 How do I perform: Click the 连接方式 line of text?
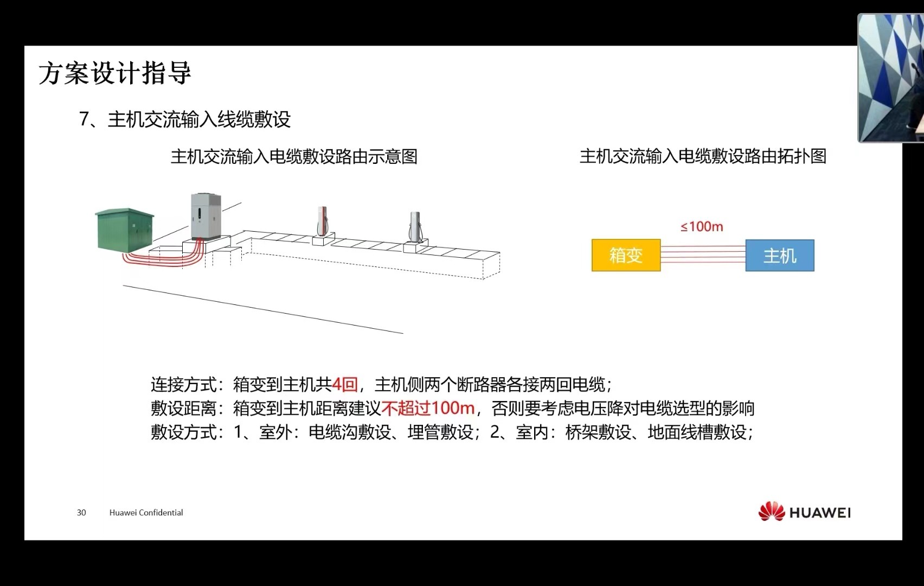(382, 385)
